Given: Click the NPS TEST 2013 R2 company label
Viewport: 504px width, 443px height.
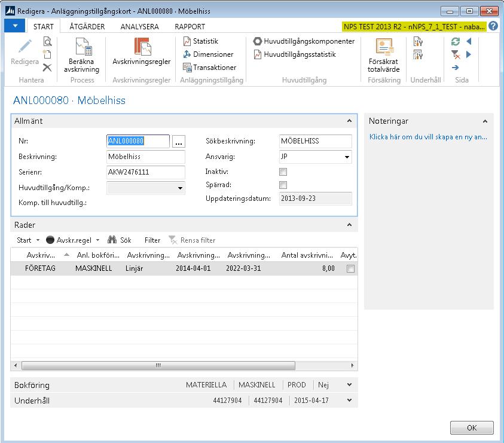Looking at the screenshot, I should [x=414, y=26].
